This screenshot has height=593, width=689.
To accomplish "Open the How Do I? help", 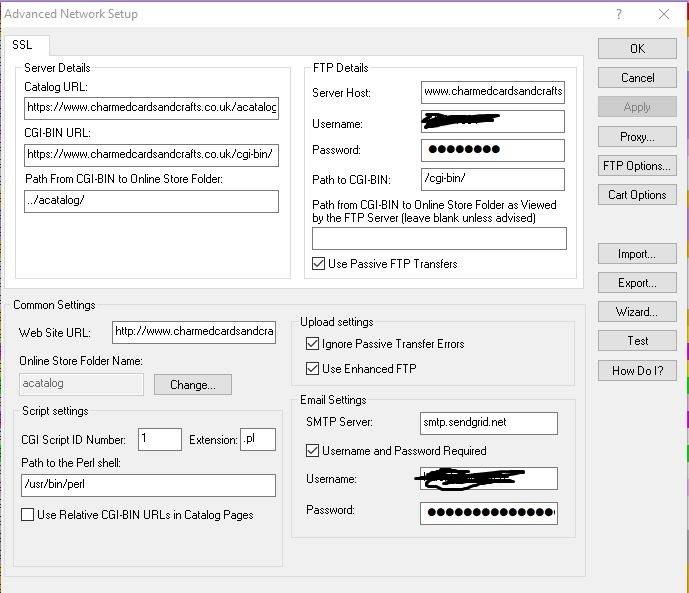I will 637,370.
